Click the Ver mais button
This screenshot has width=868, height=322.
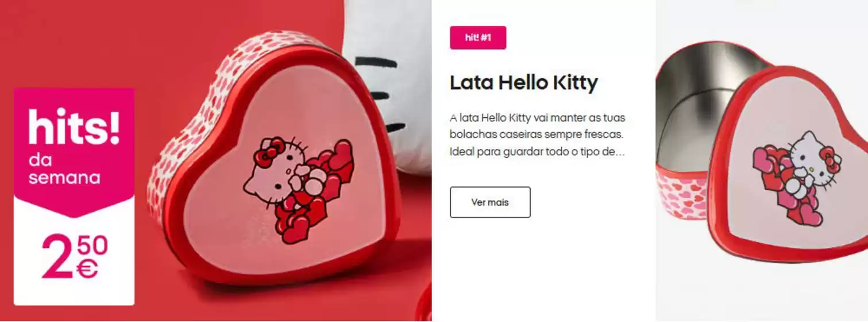(490, 202)
